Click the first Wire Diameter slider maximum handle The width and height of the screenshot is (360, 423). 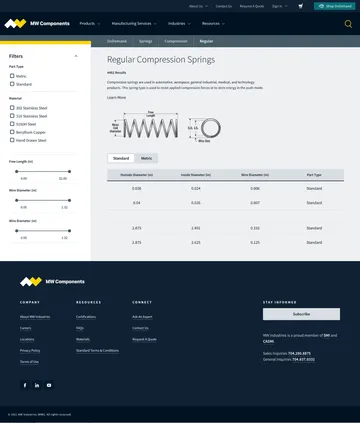click(69, 200)
